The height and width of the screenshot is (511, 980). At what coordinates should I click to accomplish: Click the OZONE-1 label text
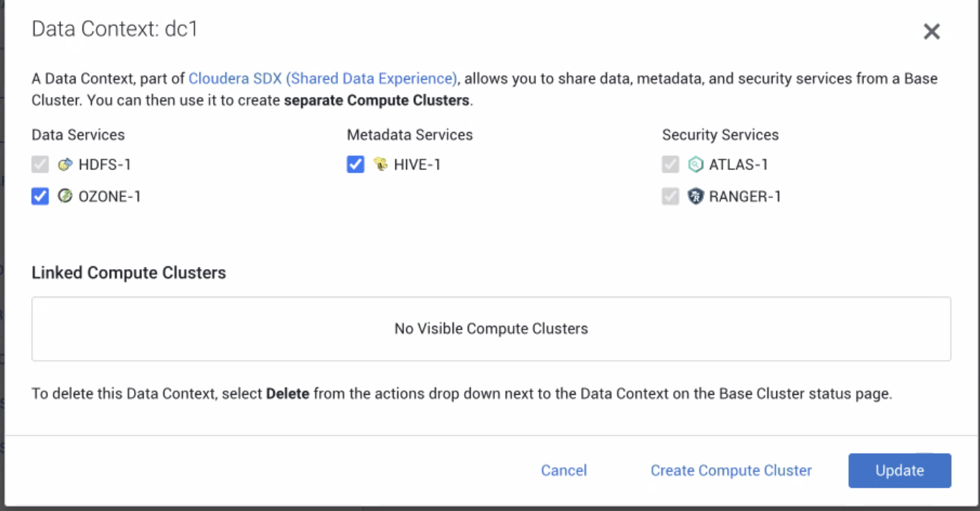pos(110,196)
